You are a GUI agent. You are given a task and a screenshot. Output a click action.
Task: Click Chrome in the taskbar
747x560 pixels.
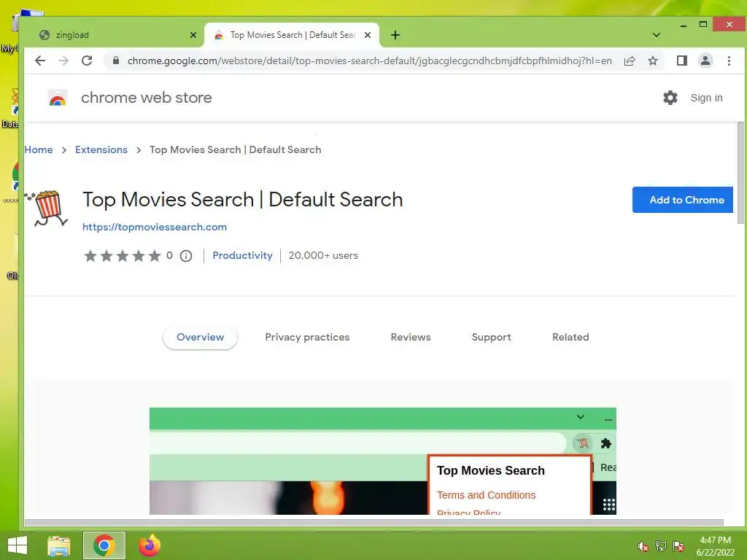pos(104,545)
